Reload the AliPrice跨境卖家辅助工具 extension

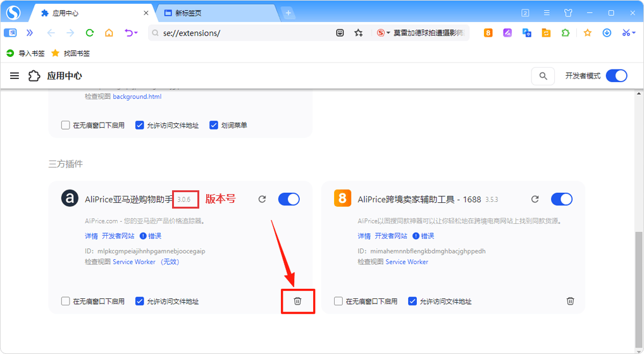pos(535,199)
